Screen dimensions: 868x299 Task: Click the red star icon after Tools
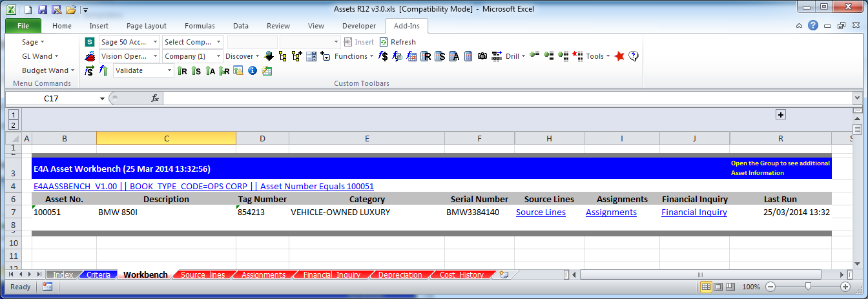click(x=619, y=56)
